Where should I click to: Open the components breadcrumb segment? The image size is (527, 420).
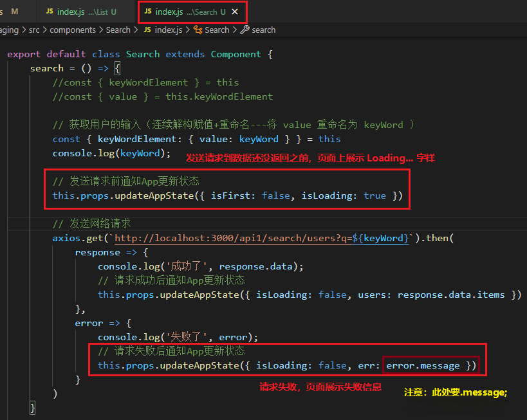pos(73,30)
